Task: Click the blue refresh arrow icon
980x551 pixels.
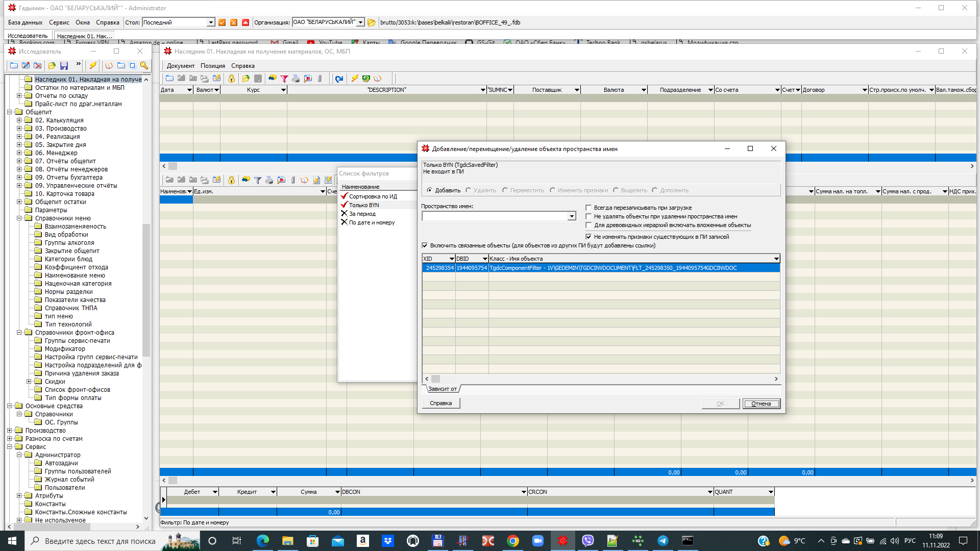Action: (339, 79)
